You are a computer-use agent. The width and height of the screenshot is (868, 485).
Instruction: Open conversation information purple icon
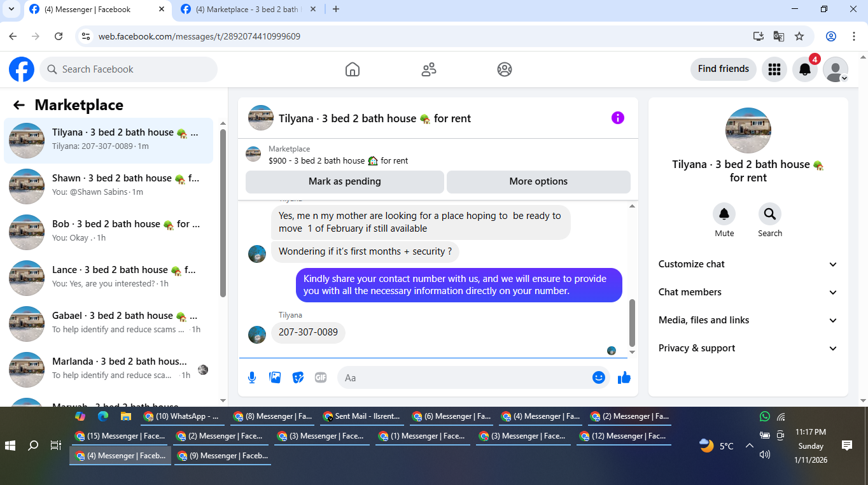tap(618, 118)
